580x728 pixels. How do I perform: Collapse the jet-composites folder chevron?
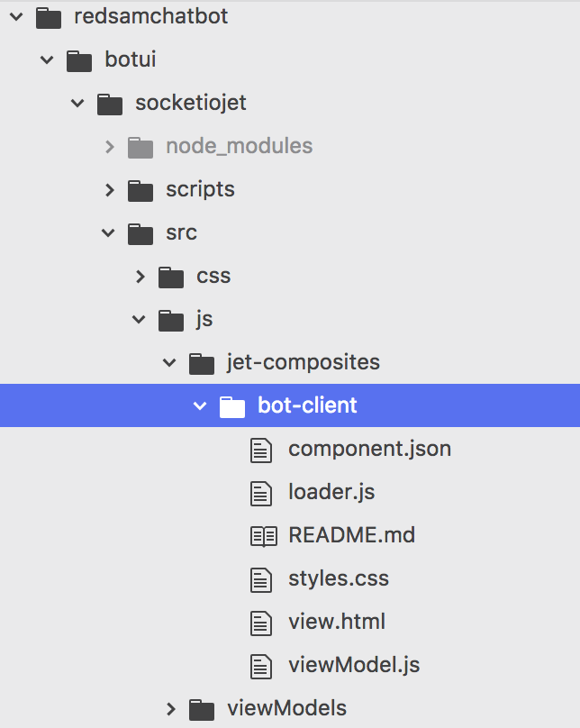pyautogui.click(x=169, y=363)
